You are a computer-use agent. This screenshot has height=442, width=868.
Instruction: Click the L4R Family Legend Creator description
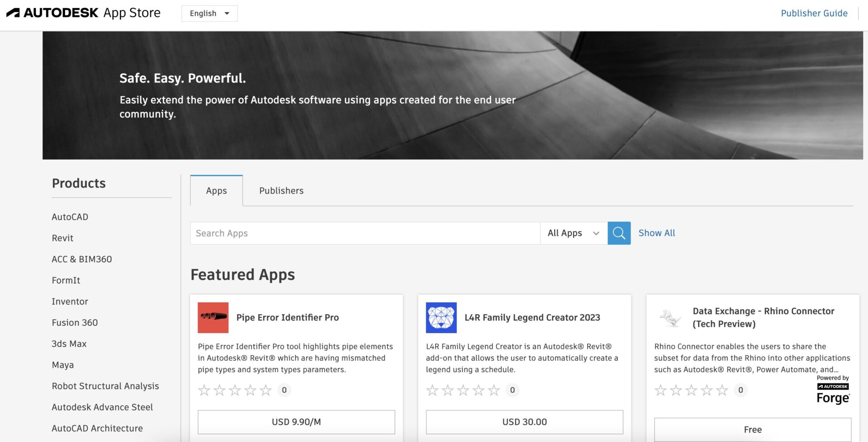click(522, 358)
